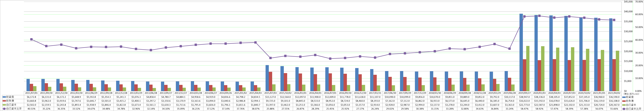
Task: Select the 自己資本比率 cell 25.45%
Action: click(x=330, y=109)
